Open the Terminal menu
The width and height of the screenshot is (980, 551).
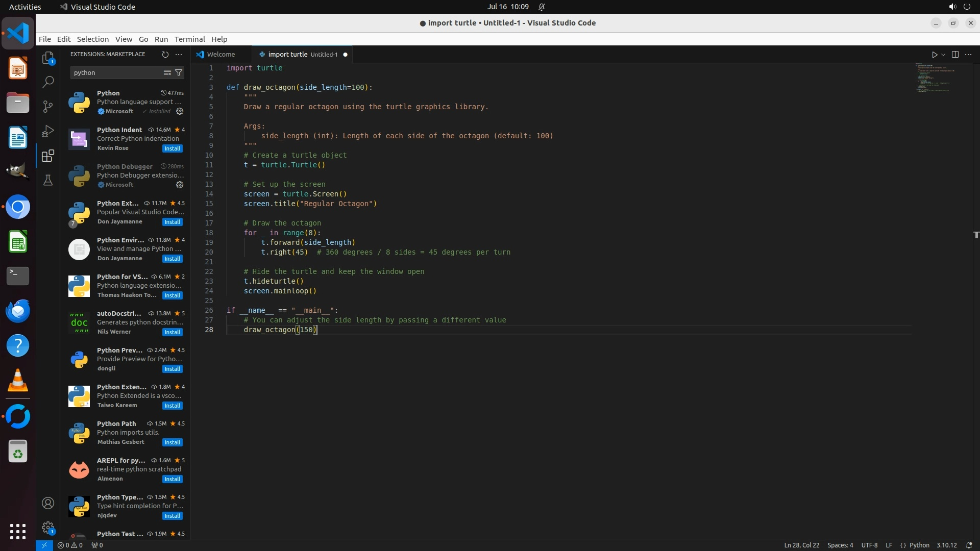(189, 39)
